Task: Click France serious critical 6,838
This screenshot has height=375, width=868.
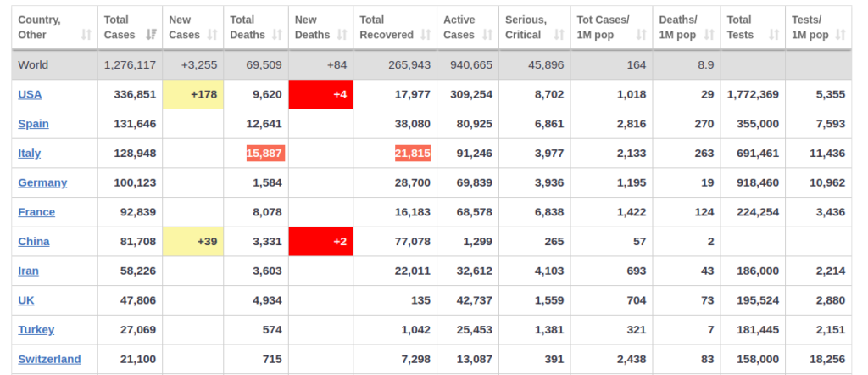Action: [549, 211]
